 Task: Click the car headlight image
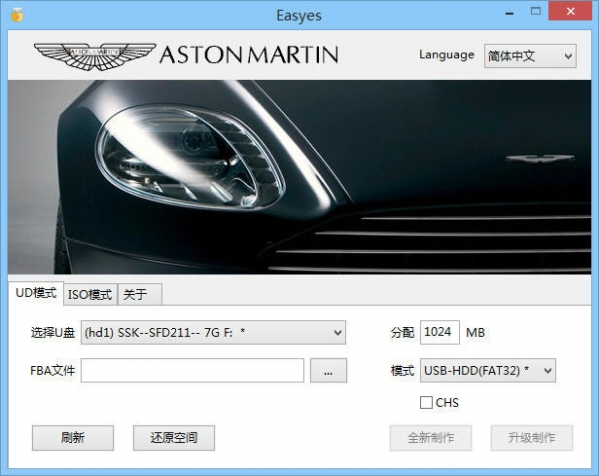click(x=190, y=157)
